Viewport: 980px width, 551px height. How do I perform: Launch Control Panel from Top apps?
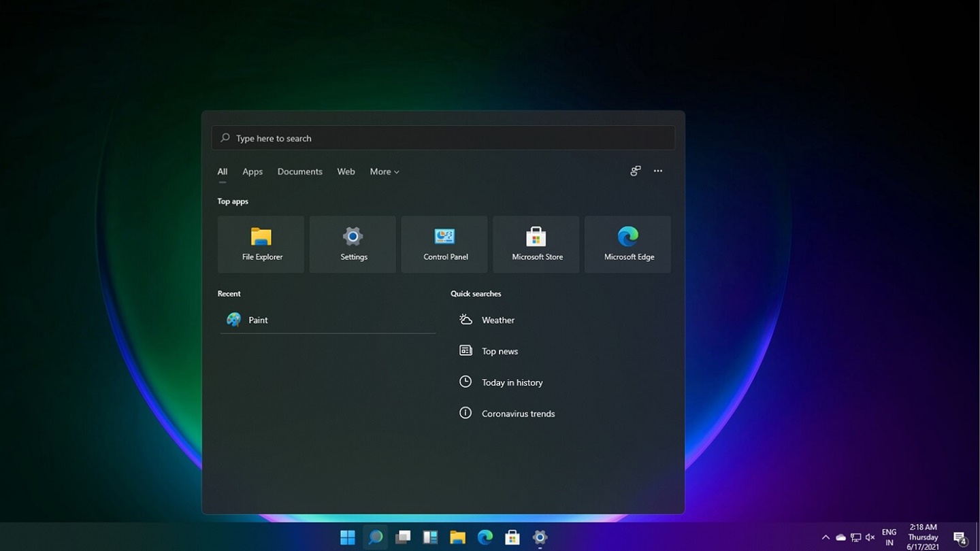(444, 244)
